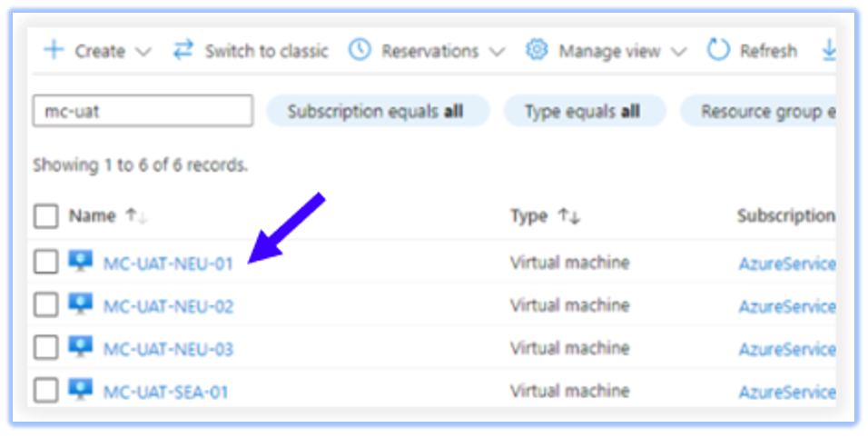The width and height of the screenshot is (868, 438).
Task: Click the Manage view gear icon
Action: (537, 51)
